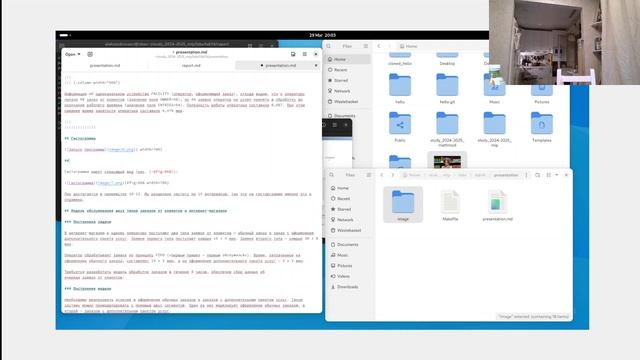Click the video thumbnail in Home folder
The width and height of the screenshot is (640, 360).
click(x=447, y=161)
